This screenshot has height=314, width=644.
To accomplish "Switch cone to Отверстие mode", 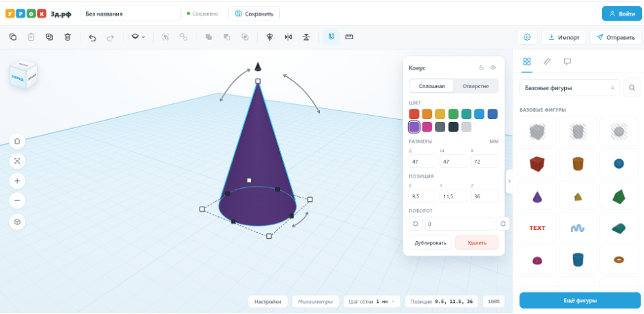I will (475, 86).
